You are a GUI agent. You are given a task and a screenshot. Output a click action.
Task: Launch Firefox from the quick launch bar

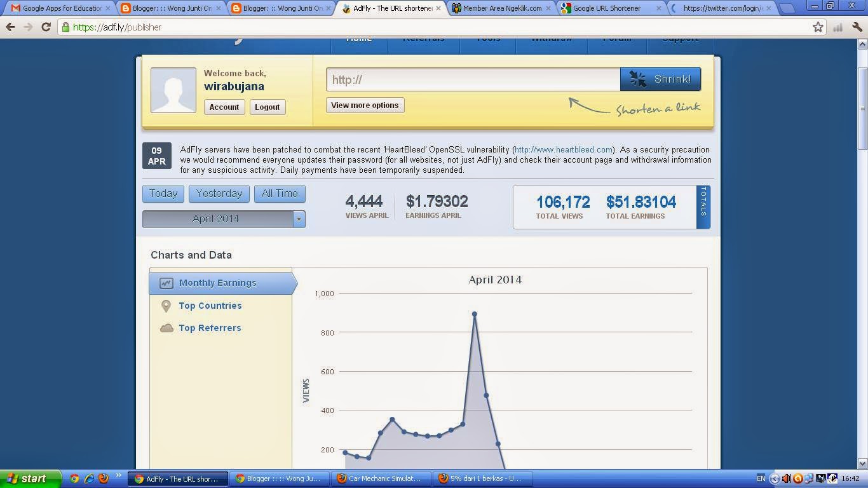(x=104, y=478)
